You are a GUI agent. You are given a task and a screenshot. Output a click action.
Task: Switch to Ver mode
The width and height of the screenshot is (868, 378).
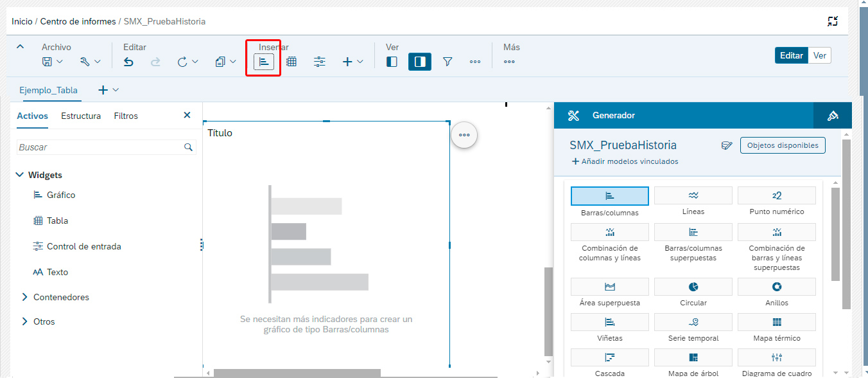click(820, 55)
